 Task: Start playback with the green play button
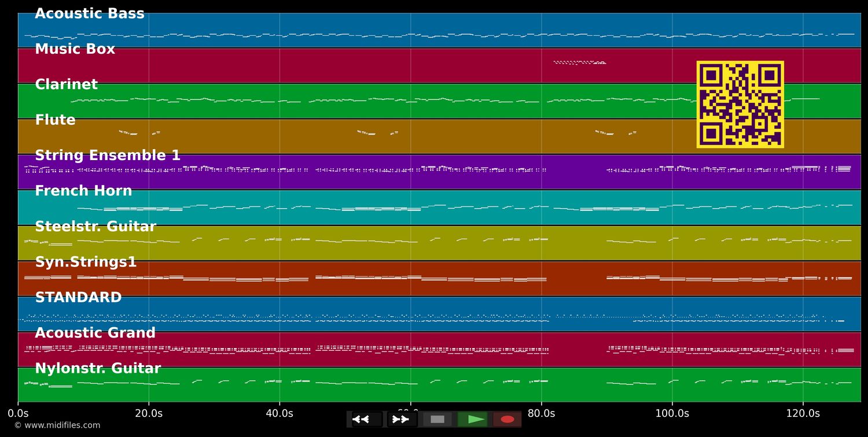coord(473,419)
